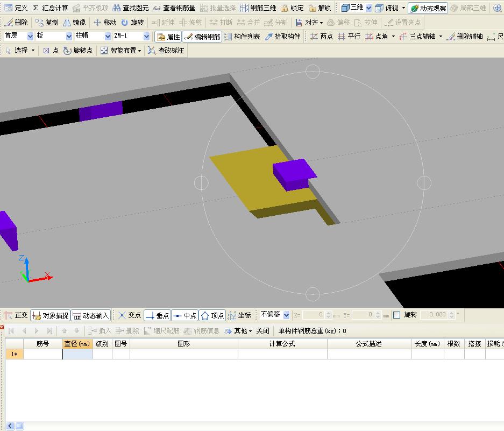Select the 移动 move tool
Screen dimensions: 504x431
point(105,22)
